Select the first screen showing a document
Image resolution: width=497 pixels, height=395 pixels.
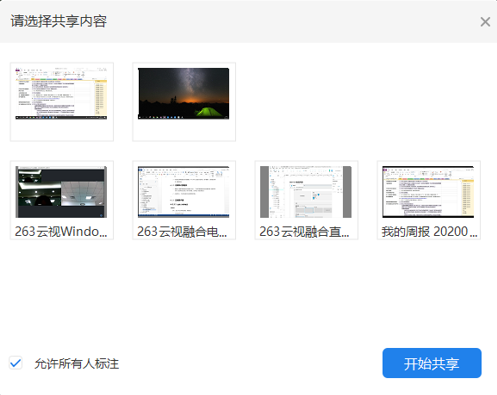62,102
